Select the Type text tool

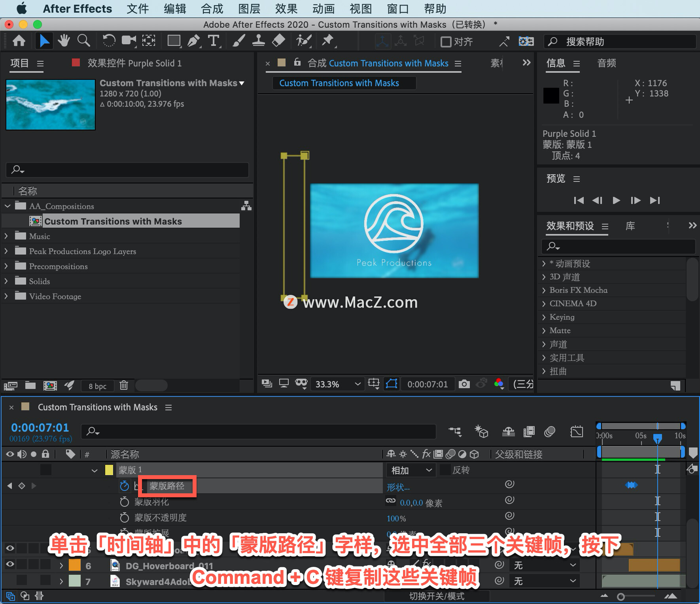(214, 41)
